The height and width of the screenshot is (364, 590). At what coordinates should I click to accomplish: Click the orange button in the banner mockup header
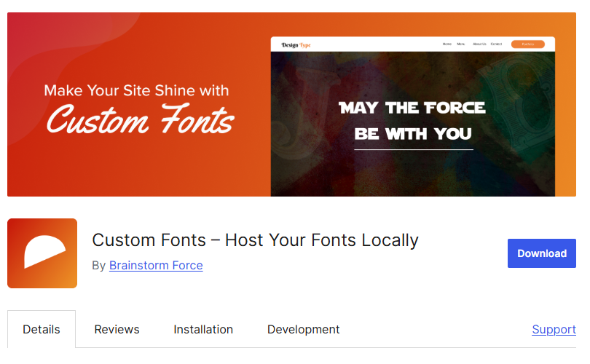click(527, 44)
